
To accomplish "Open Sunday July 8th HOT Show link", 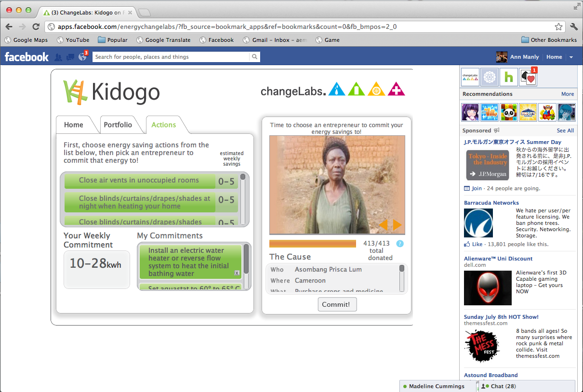I will coord(501,317).
